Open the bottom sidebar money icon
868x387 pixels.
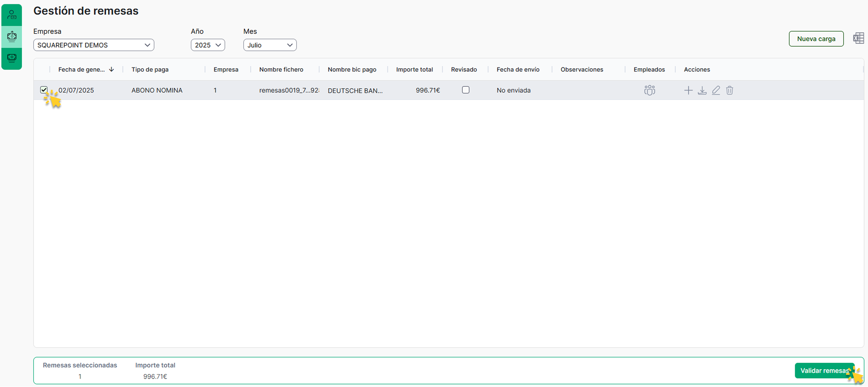point(12,58)
